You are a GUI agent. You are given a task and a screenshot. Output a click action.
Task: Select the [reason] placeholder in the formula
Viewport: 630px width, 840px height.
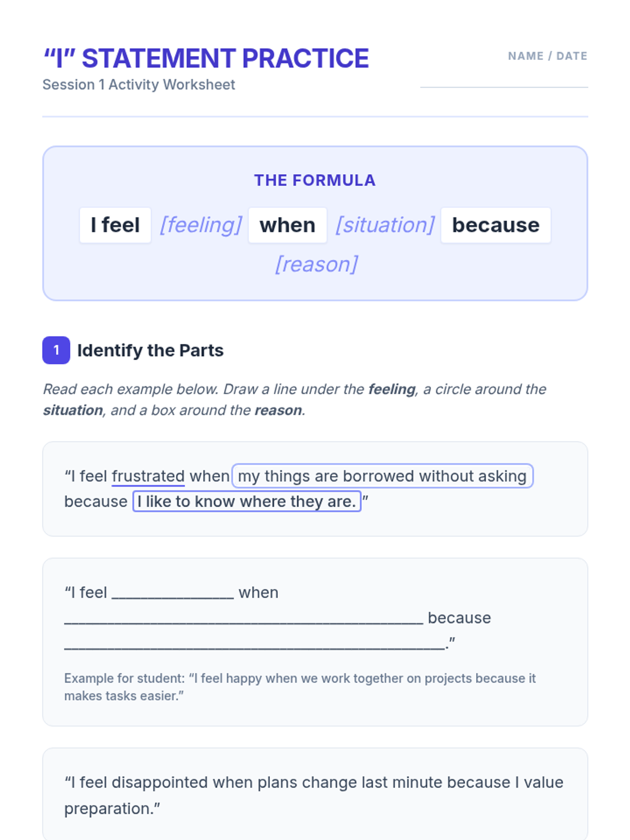[x=317, y=264]
